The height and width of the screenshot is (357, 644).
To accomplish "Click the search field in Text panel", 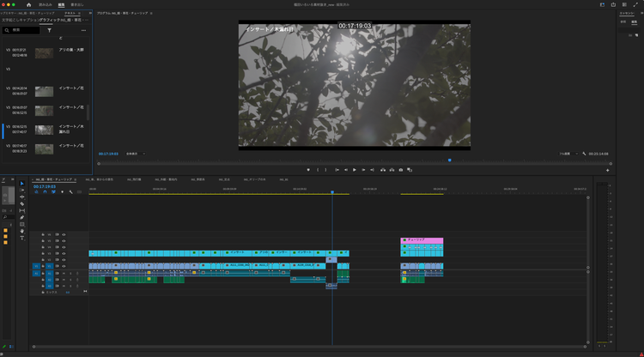I will (x=21, y=30).
